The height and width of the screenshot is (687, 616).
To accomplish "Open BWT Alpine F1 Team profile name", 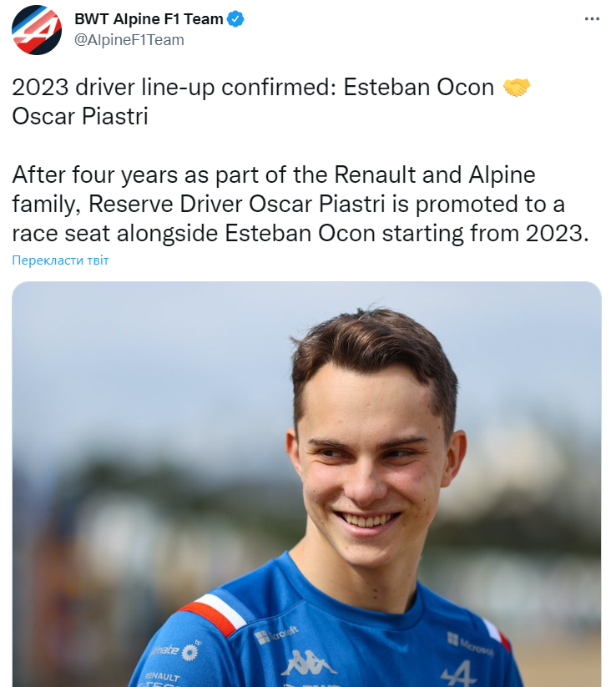I will tap(149, 19).
